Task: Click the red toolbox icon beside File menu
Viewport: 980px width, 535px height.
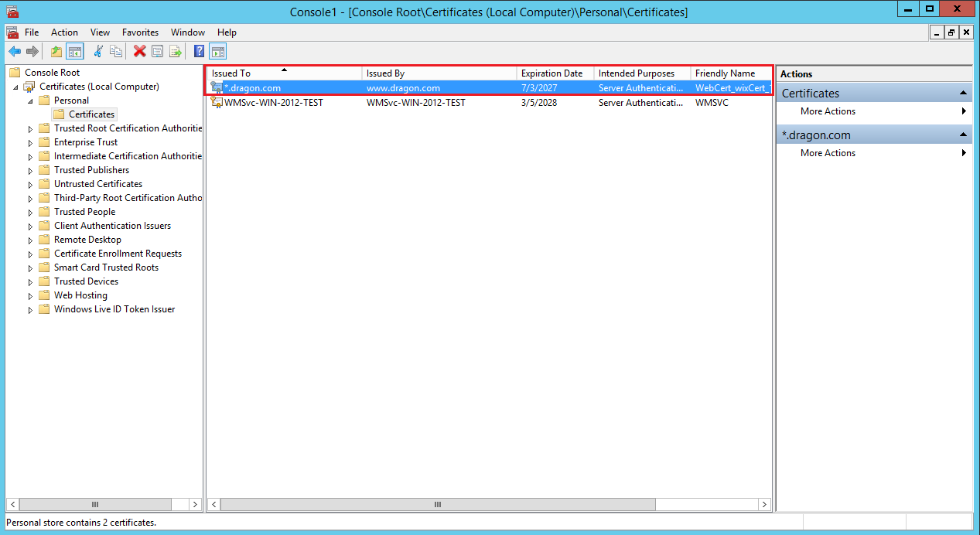Action: 12,32
